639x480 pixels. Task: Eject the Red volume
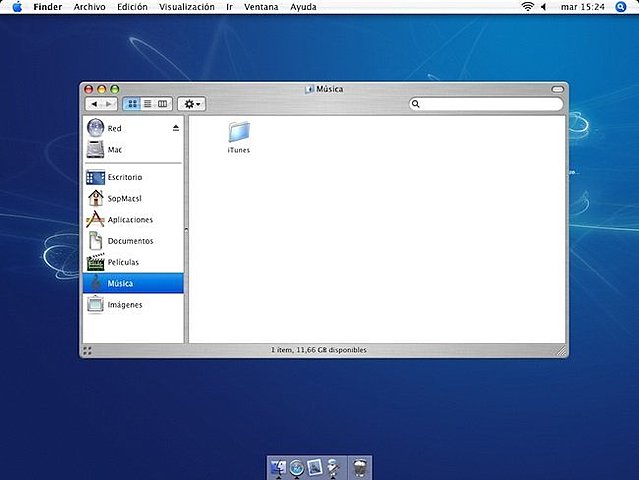pos(176,128)
